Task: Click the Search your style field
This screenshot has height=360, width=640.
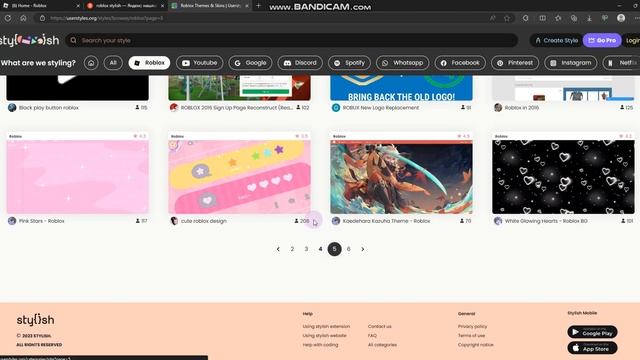Action: (x=291, y=40)
